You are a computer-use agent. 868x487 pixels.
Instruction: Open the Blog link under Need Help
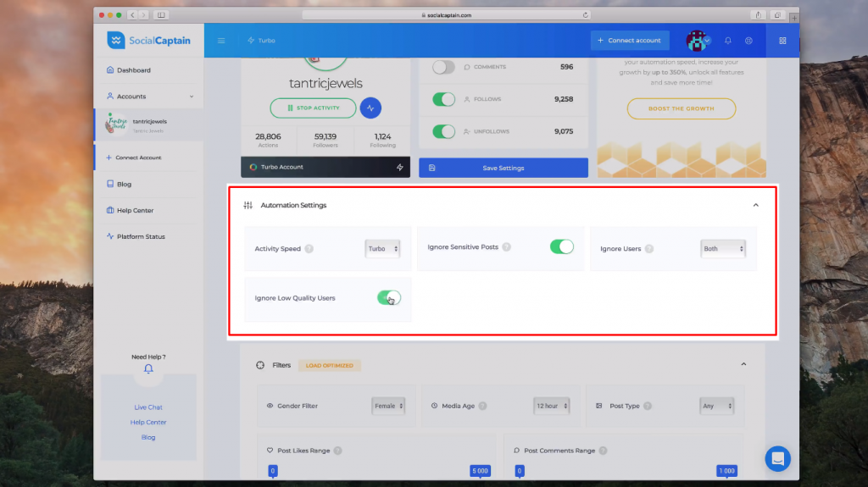pos(148,437)
